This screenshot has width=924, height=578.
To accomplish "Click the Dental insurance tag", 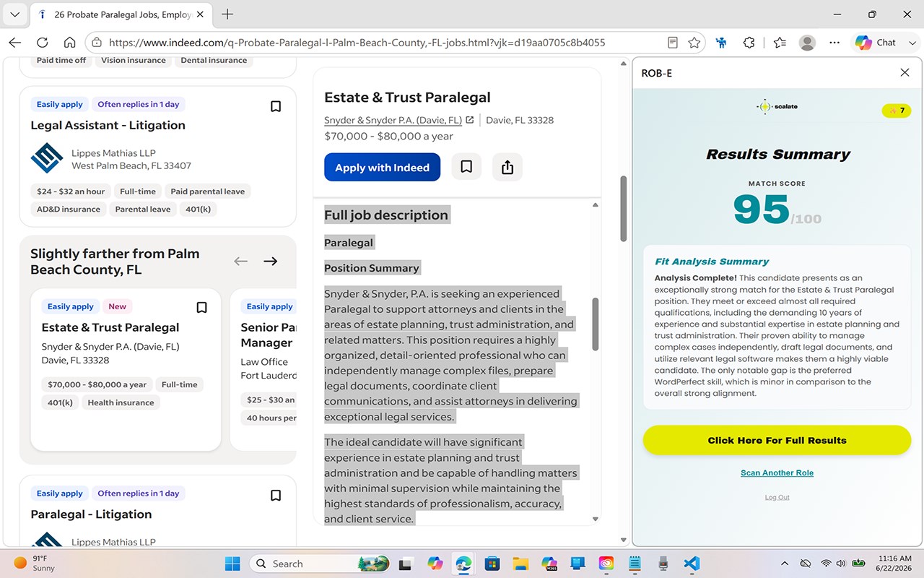I will pos(214,61).
